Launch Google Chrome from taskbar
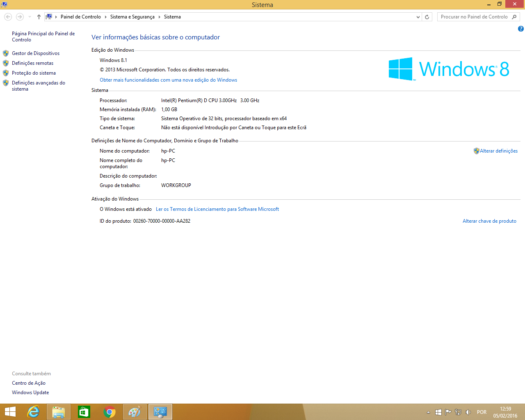The width and height of the screenshot is (525, 420). (110, 412)
